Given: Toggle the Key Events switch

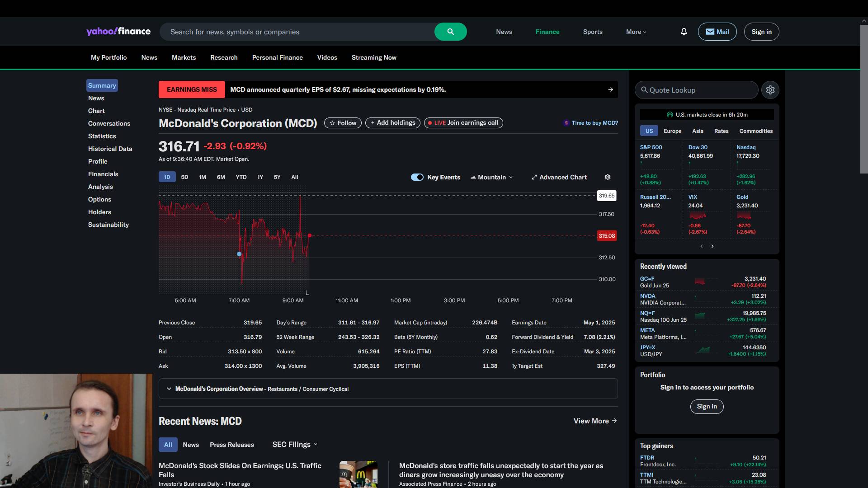Looking at the screenshot, I should click(x=417, y=177).
